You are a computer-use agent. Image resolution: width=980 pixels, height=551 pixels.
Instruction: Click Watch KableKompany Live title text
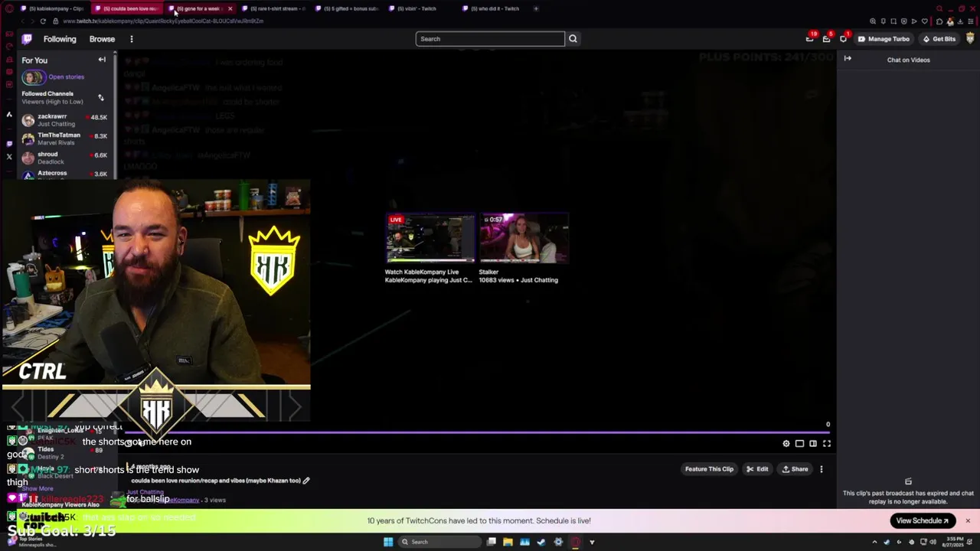422,272
